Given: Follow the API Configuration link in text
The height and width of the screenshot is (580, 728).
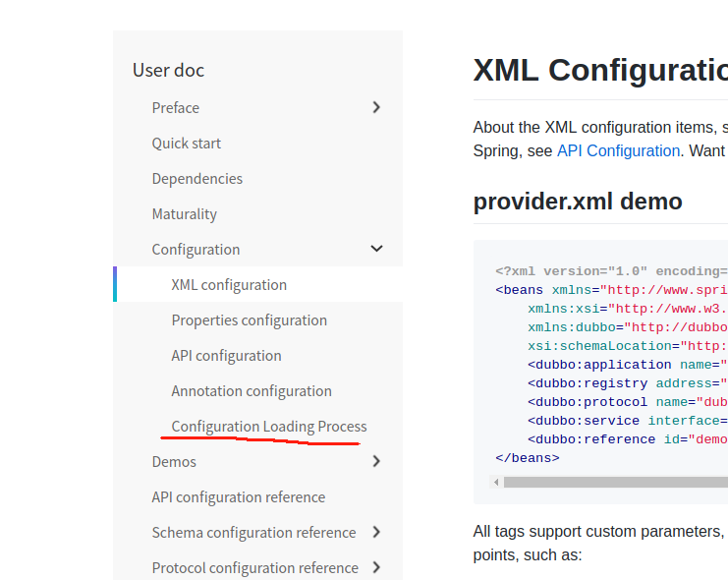Looking at the screenshot, I should point(618,150).
